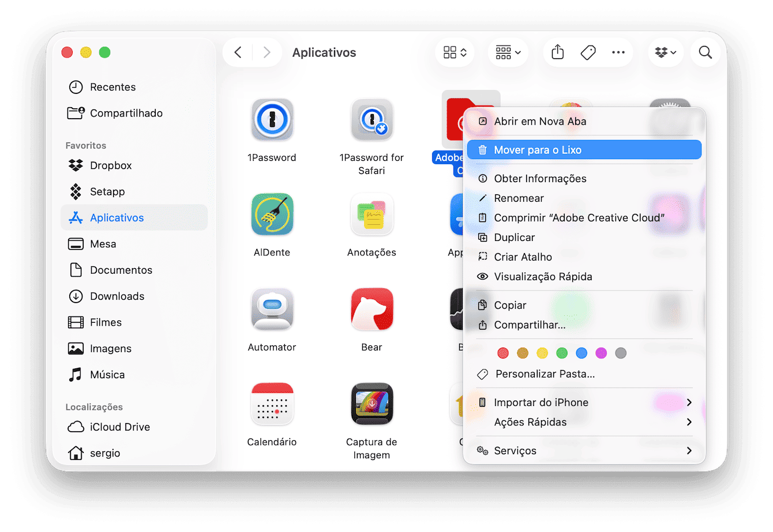Open the Group by dropdown
The image size is (773, 532).
point(508,52)
